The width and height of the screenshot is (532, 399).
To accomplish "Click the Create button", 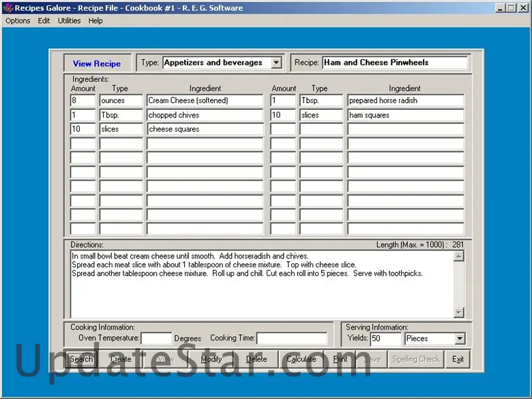I will point(121,359).
